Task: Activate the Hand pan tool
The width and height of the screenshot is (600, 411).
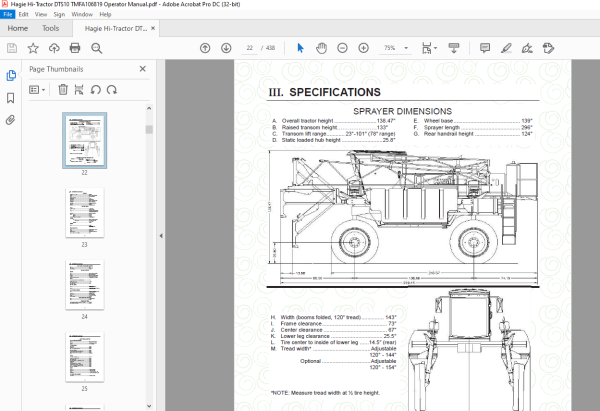Action: point(321,48)
